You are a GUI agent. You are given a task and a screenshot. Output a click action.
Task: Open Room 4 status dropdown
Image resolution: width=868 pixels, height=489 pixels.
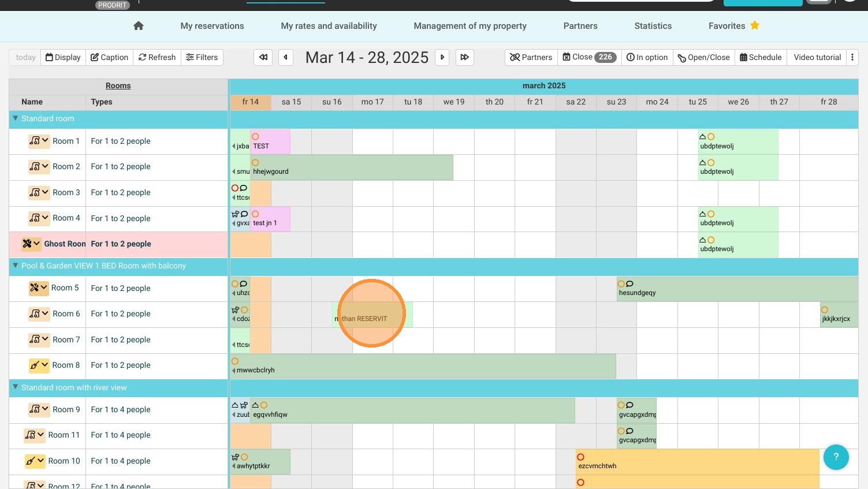point(39,218)
